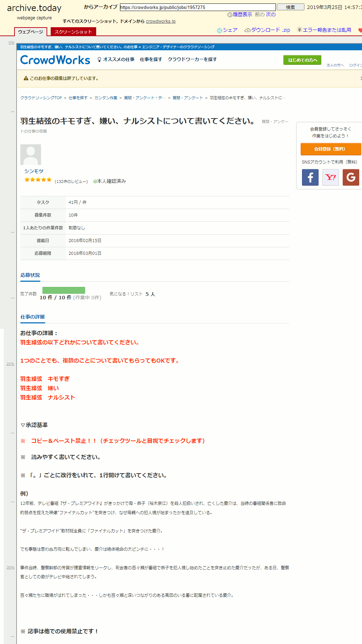Click the error report bug icon
The width and height of the screenshot is (362, 644).
[x=300, y=30]
